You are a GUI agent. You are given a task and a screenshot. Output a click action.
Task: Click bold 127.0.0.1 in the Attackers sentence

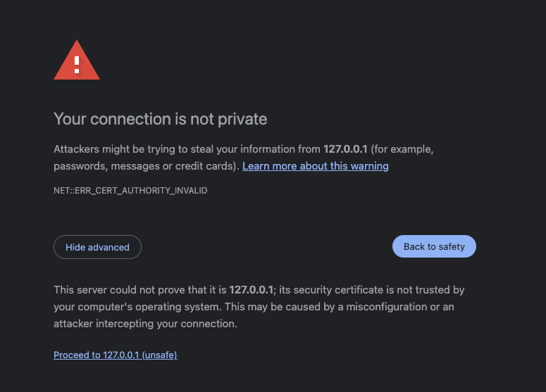[x=345, y=149]
